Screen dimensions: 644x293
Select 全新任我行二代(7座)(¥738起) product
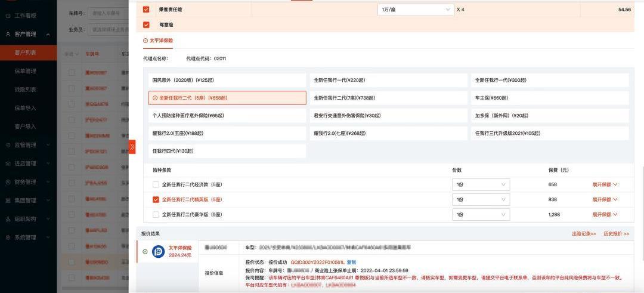[389, 98]
